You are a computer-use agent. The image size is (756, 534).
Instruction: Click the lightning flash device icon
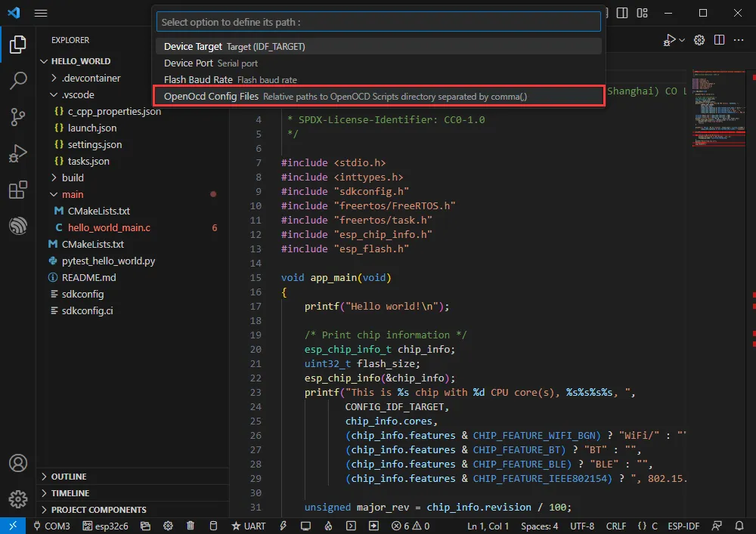point(283,526)
